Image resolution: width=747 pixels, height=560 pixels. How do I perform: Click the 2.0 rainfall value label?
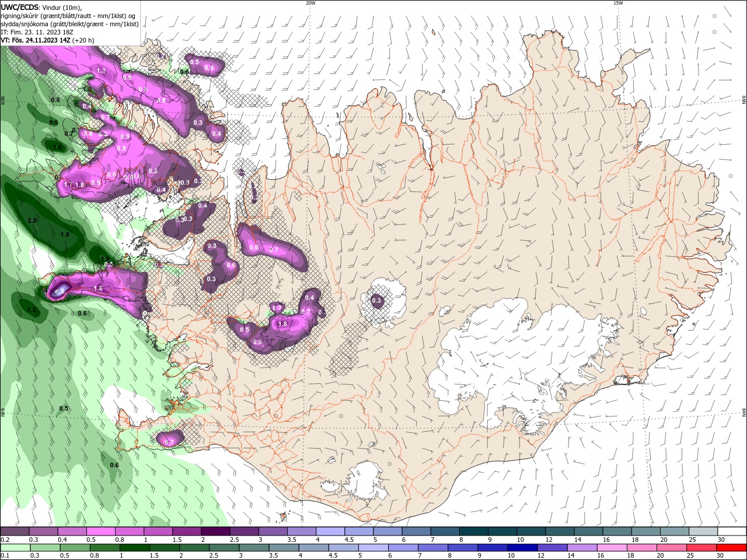[32, 220]
